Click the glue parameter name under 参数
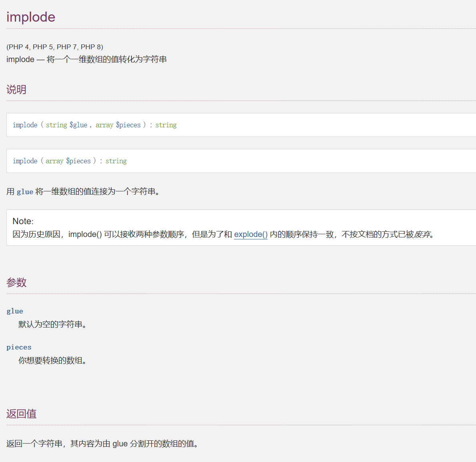Viewport: 476px width, 462px height. click(15, 311)
